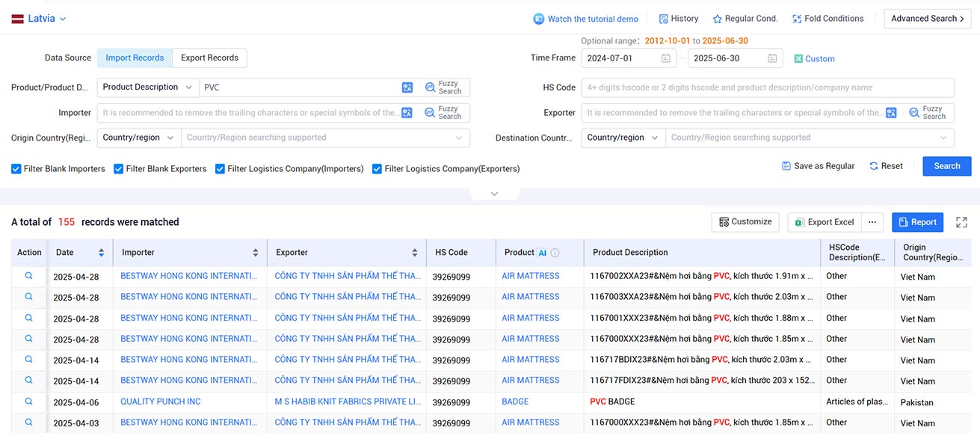
Task: Click Custom time frame option
Action: [x=814, y=58]
